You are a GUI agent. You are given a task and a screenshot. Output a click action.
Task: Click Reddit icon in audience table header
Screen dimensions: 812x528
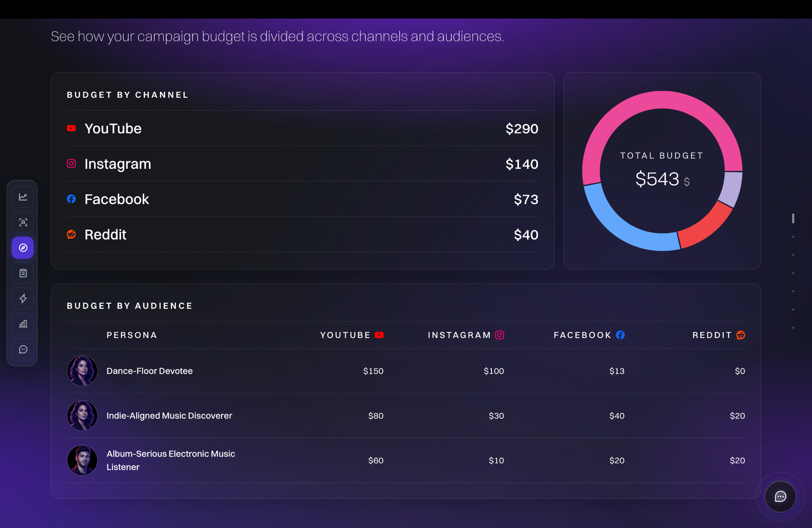pyautogui.click(x=741, y=335)
